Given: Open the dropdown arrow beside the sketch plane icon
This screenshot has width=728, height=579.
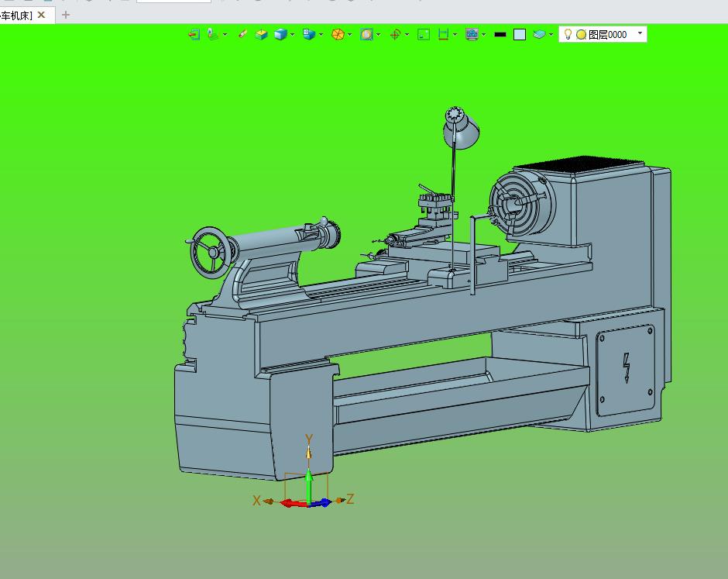Looking at the screenshot, I should pyautogui.click(x=225, y=34).
